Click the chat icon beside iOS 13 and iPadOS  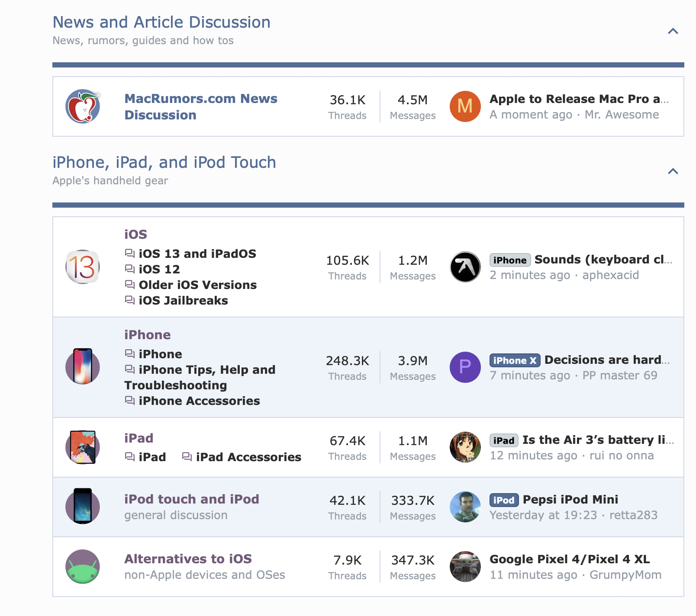pos(130,253)
